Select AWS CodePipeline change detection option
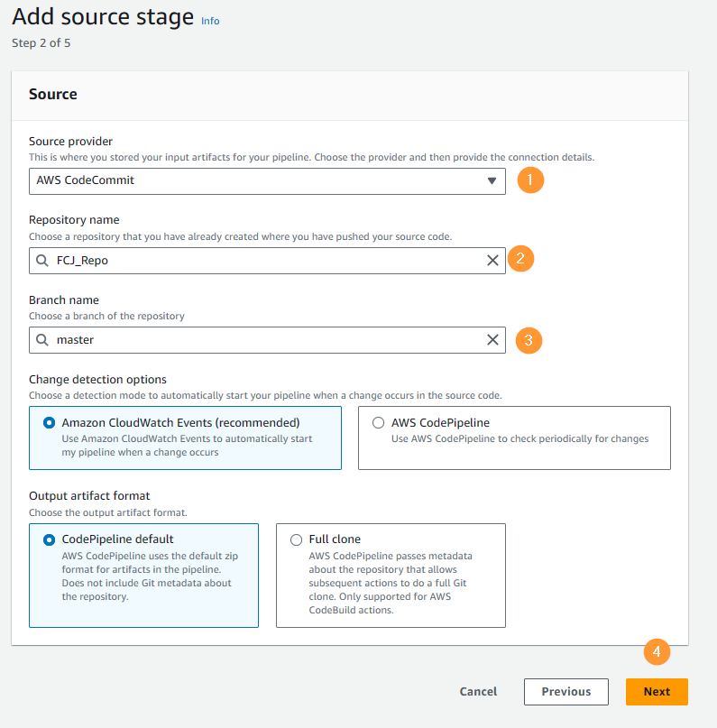 click(x=378, y=422)
